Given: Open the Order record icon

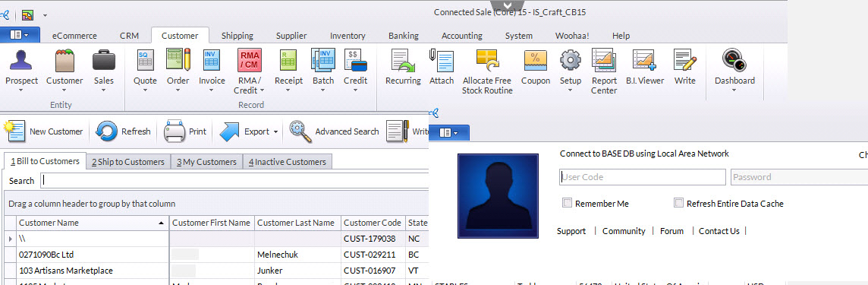Looking at the screenshot, I should (x=178, y=60).
